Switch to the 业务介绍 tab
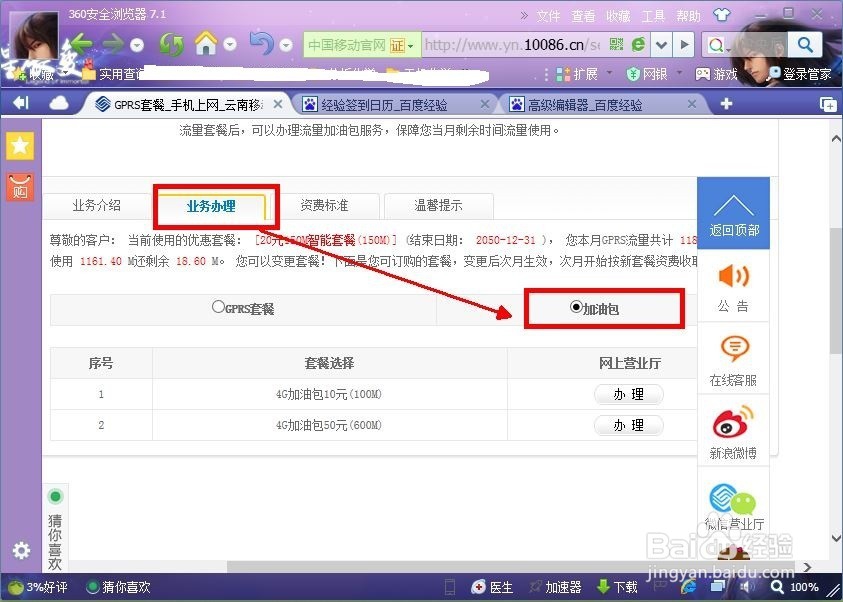The image size is (843, 602). 97,205
